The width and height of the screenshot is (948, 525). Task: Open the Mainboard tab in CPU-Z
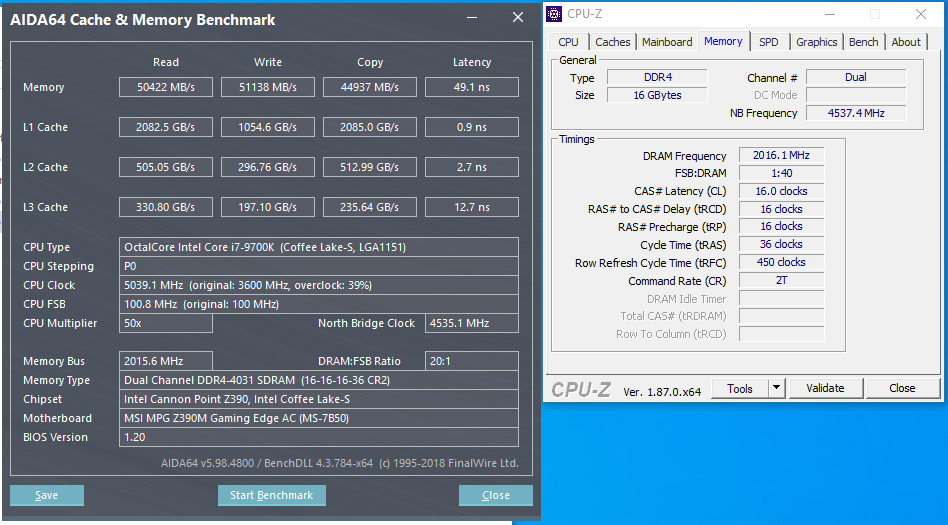click(667, 42)
